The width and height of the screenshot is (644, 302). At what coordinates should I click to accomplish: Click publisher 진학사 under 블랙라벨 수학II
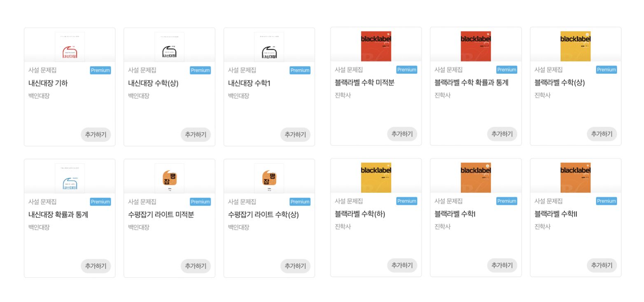point(542,227)
